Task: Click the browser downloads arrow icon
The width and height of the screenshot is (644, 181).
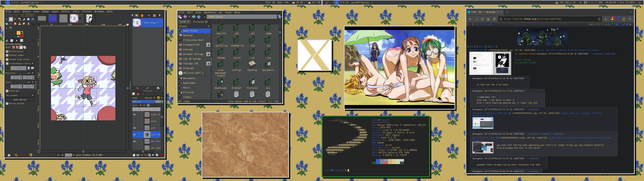Action: [606, 19]
